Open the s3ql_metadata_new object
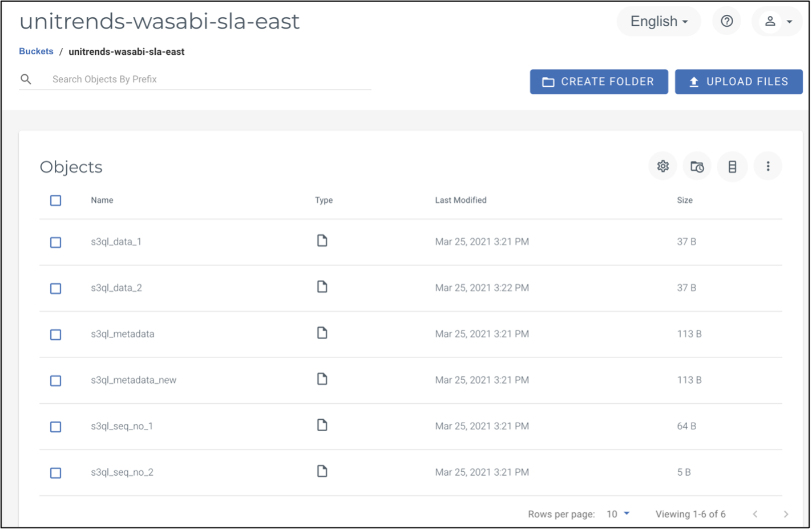Image resolution: width=812 pixels, height=530 pixels. pos(134,380)
